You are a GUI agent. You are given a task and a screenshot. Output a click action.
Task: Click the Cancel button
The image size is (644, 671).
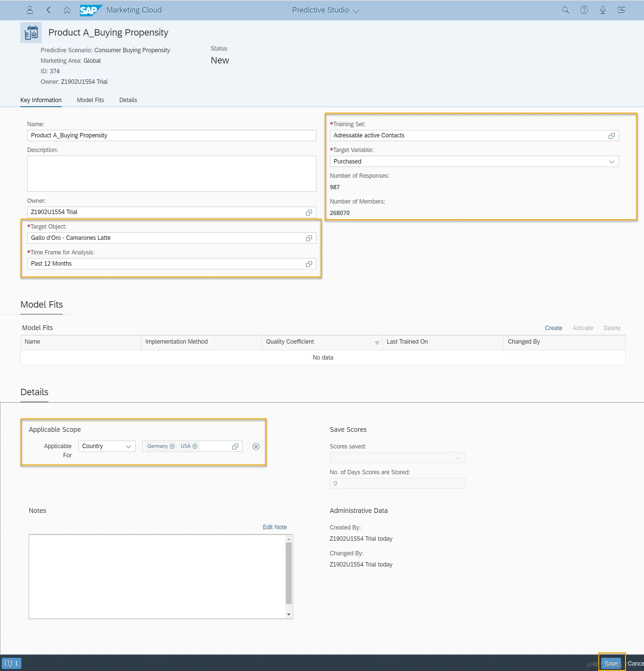(x=636, y=664)
